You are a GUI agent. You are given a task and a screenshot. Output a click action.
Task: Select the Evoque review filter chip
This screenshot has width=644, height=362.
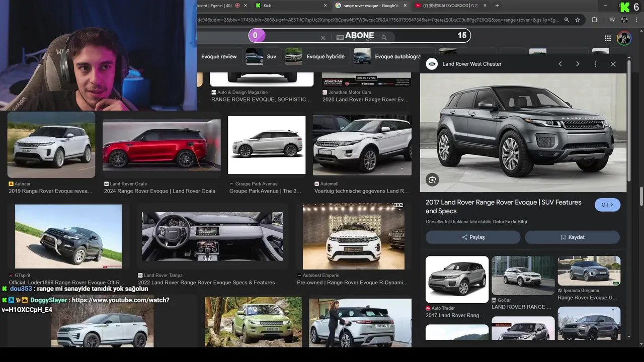(219, 56)
